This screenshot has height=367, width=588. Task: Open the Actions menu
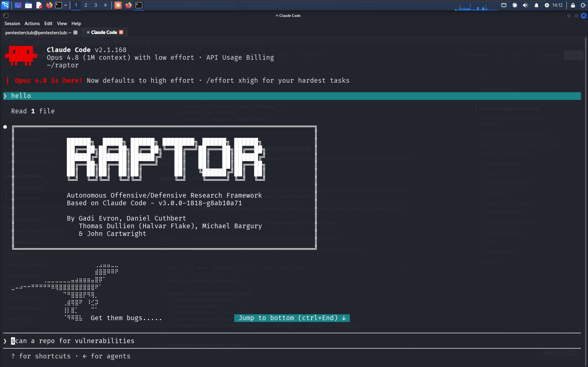[x=32, y=24]
